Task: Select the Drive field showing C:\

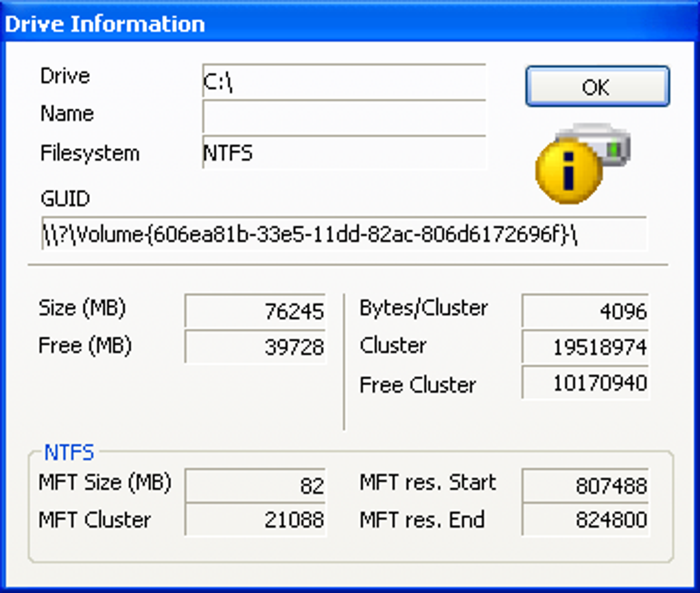Action: click(345, 82)
